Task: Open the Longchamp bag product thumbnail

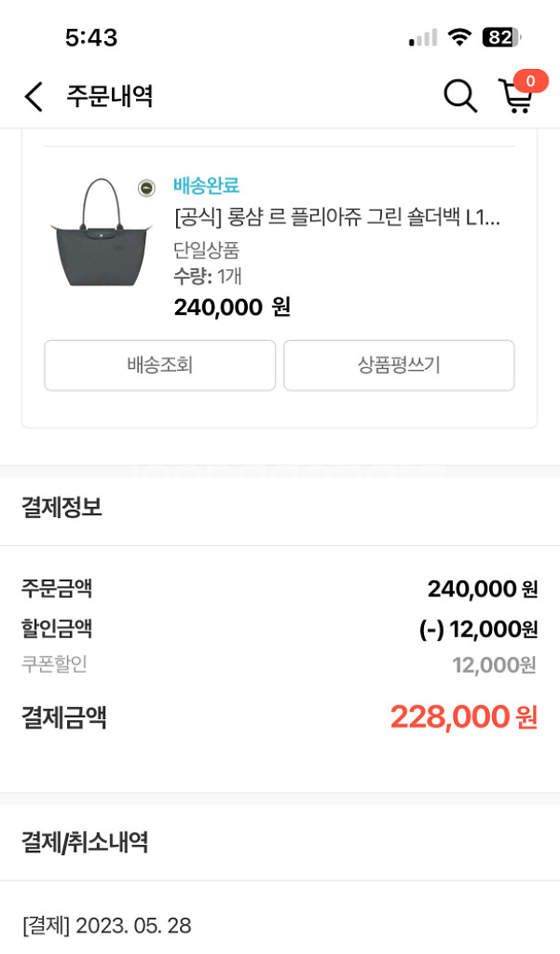Action: click(x=98, y=235)
